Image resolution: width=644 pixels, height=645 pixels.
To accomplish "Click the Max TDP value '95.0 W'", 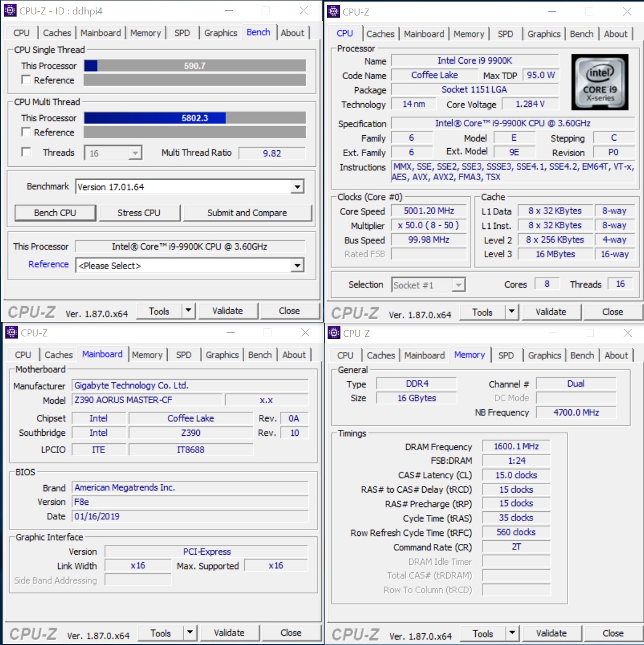I will pyautogui.click(x=541, y=75).
